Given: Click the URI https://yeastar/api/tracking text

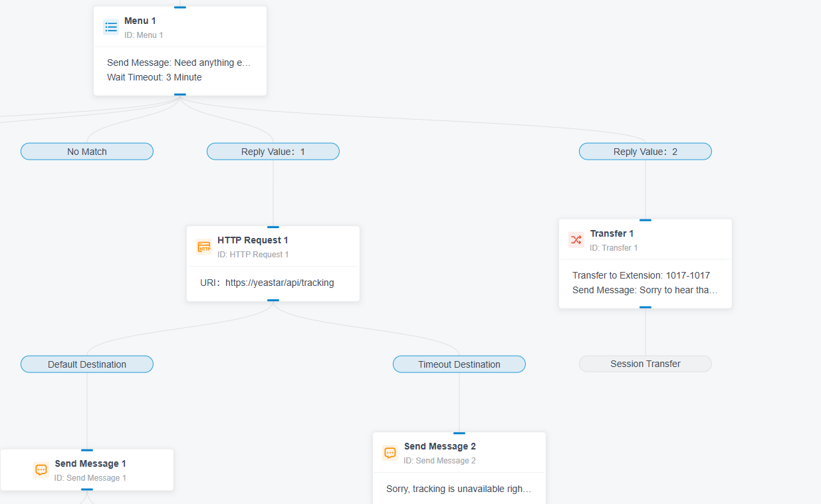Looking at the screenshot, I should [x=267, y=283].
